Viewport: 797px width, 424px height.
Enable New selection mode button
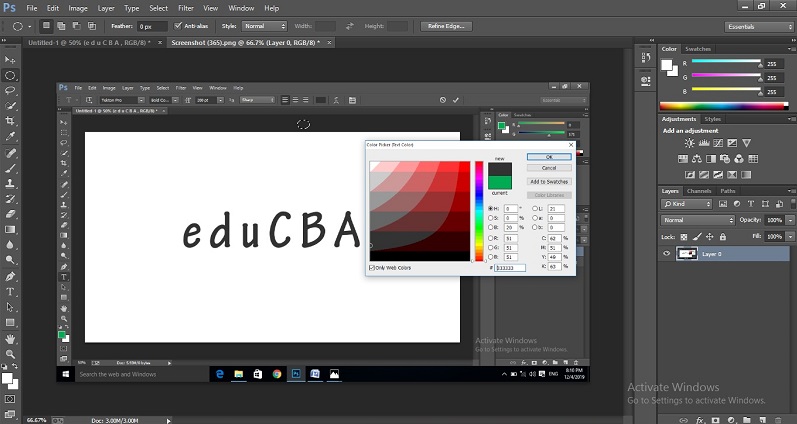click(46, 26)
